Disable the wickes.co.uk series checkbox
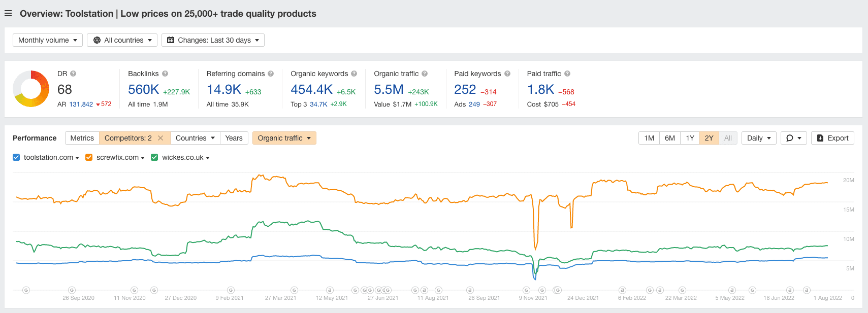Viewport: 868px width, 313px height. (154, 157)
